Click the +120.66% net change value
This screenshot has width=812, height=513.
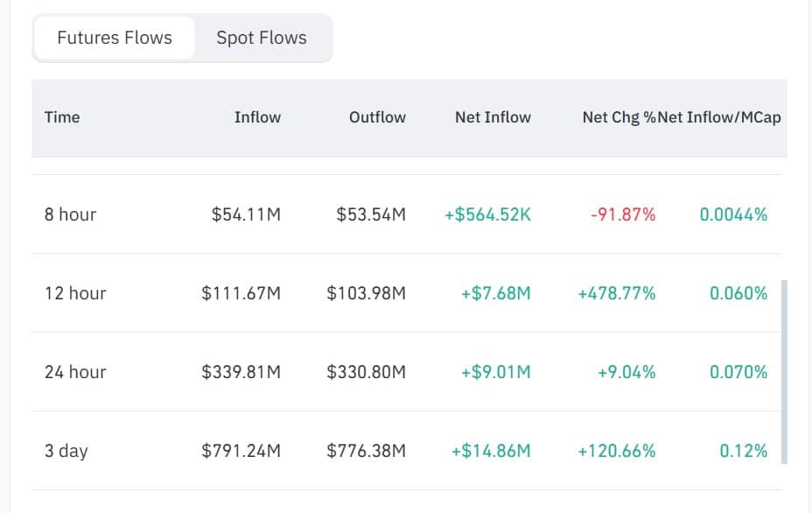coord(617,451)
